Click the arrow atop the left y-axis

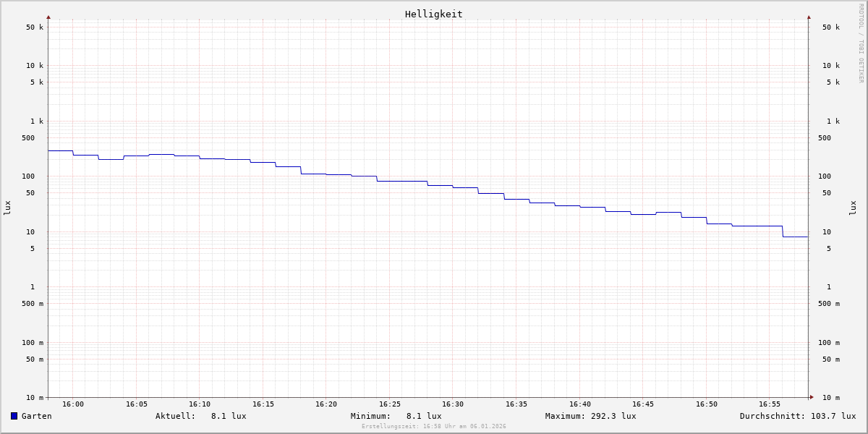pos(48,17)
